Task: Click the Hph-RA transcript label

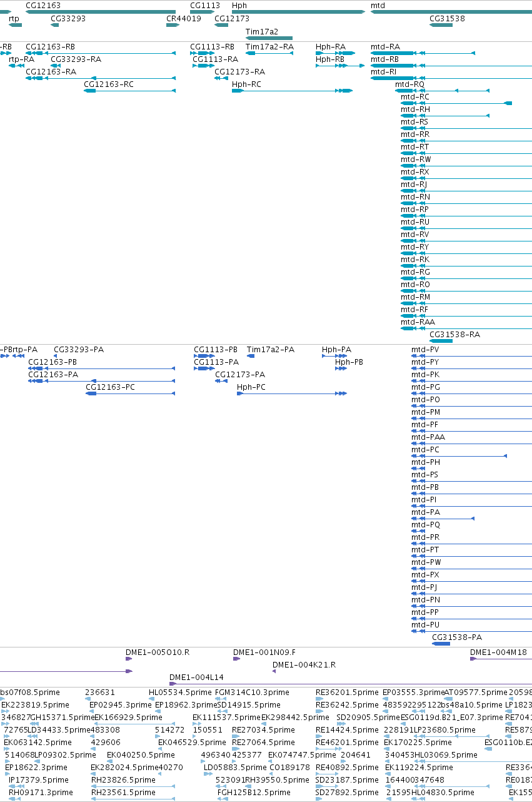Action: [x=331, y=47]
